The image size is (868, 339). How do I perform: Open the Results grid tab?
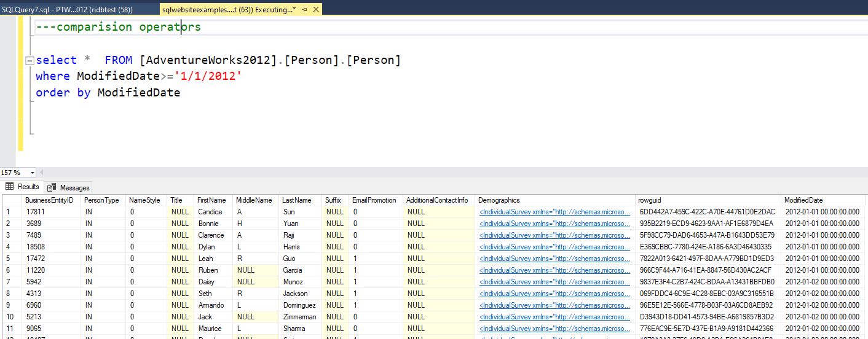click(x=23, y=187)
